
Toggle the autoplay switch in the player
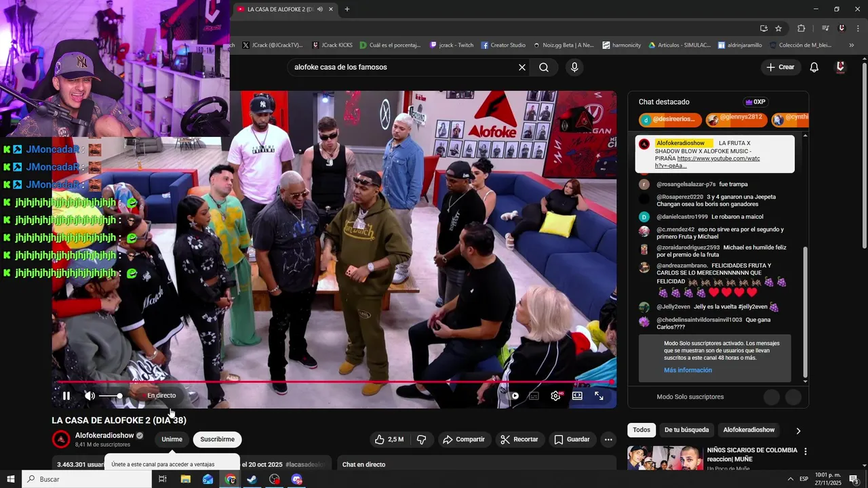[515, 396]
